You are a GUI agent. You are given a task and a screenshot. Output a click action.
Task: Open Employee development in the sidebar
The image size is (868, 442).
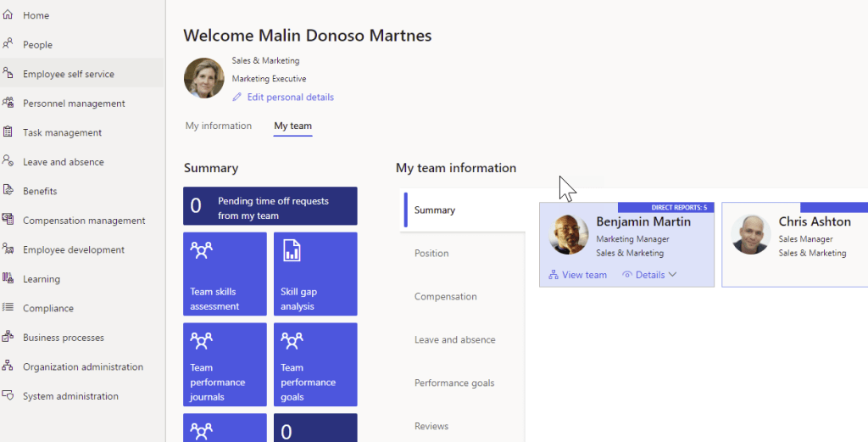coord(74,249)
